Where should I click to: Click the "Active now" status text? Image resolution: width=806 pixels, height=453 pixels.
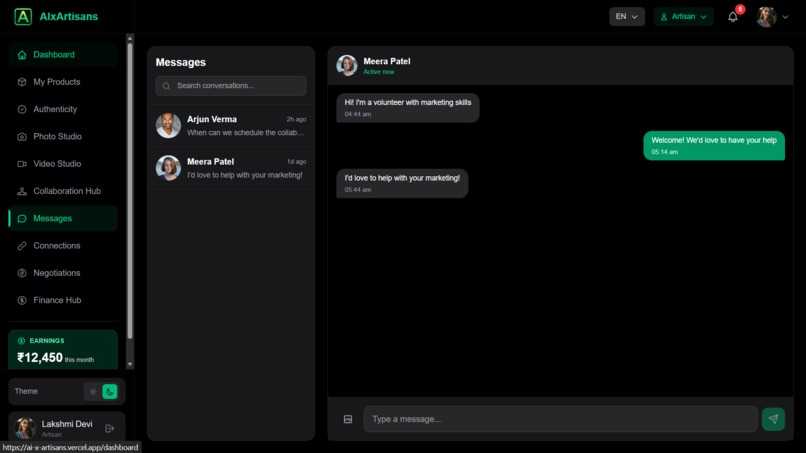click(x=379, y=72)
